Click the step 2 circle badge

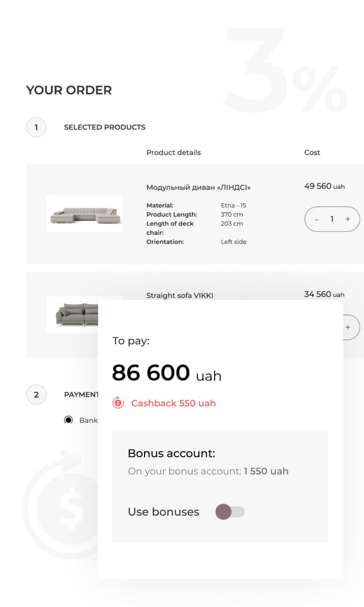tap(36, 394)
